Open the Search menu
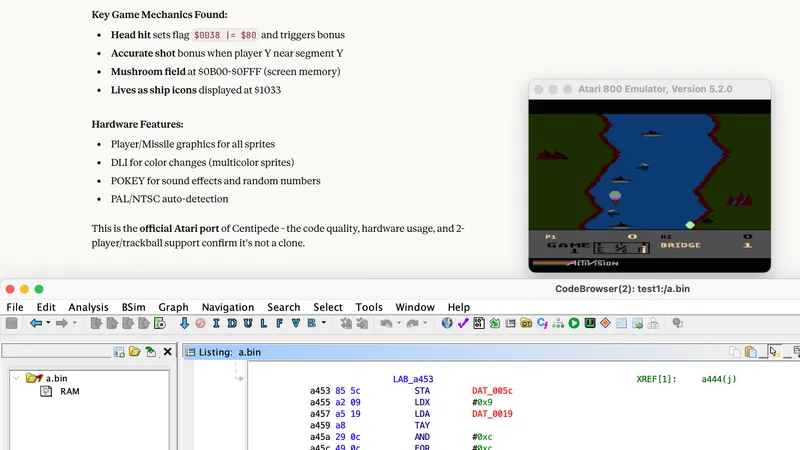 click(x=284, y=307)
